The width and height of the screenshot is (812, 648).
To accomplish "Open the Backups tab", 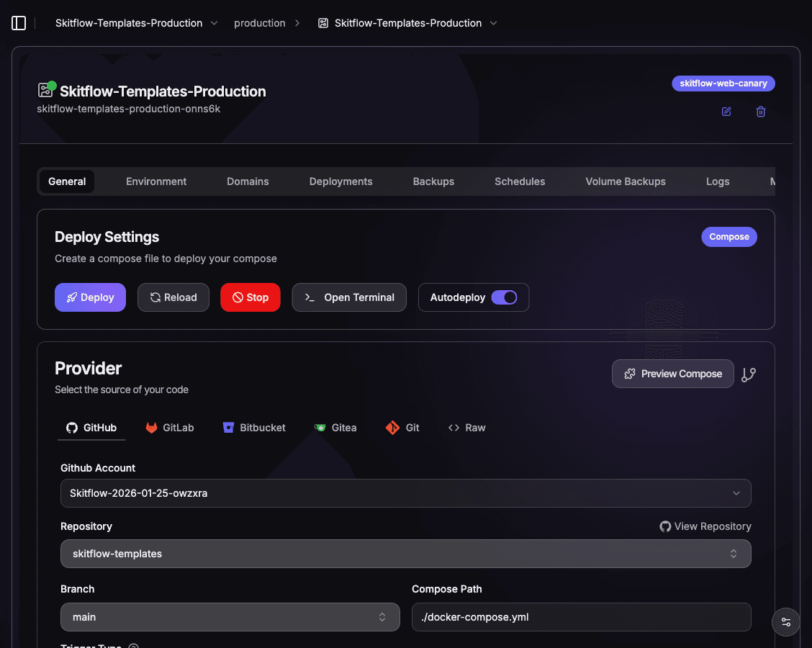I will coord(433,181).
